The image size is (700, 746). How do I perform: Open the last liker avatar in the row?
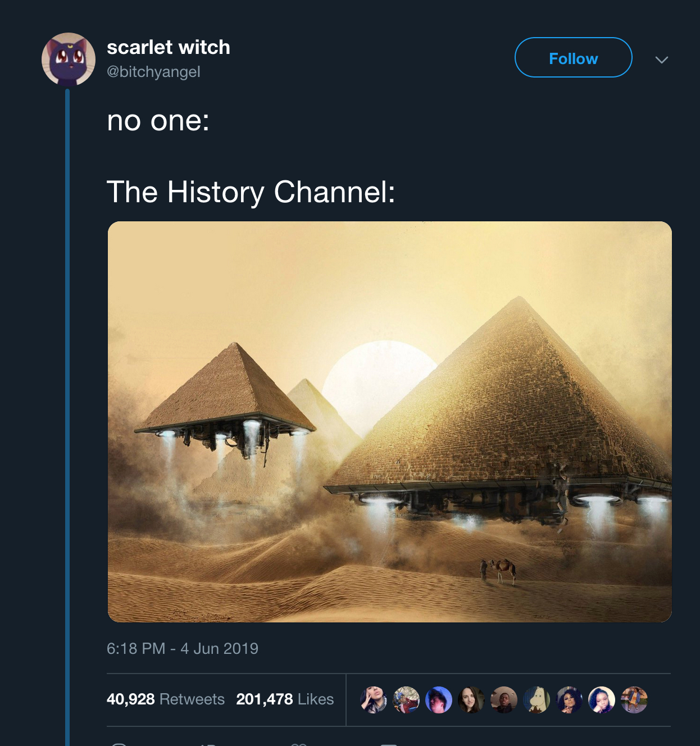click(x=634, y=700)
